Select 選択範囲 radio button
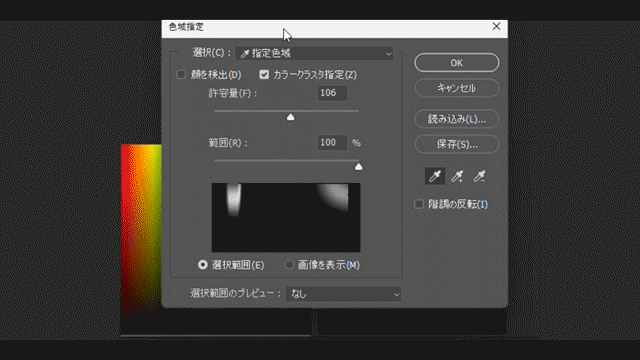Viewport: 640px width, 360px height. coord(202,265)
